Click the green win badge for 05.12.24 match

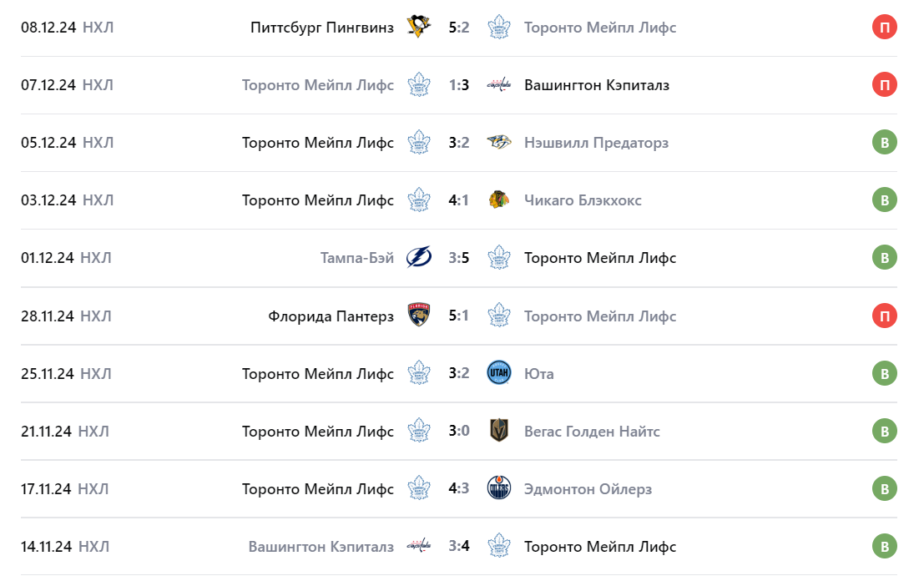[x=884, y=142]
